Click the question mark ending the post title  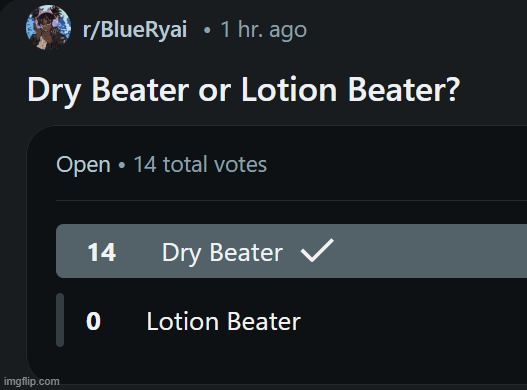click(x=452, y=89)
